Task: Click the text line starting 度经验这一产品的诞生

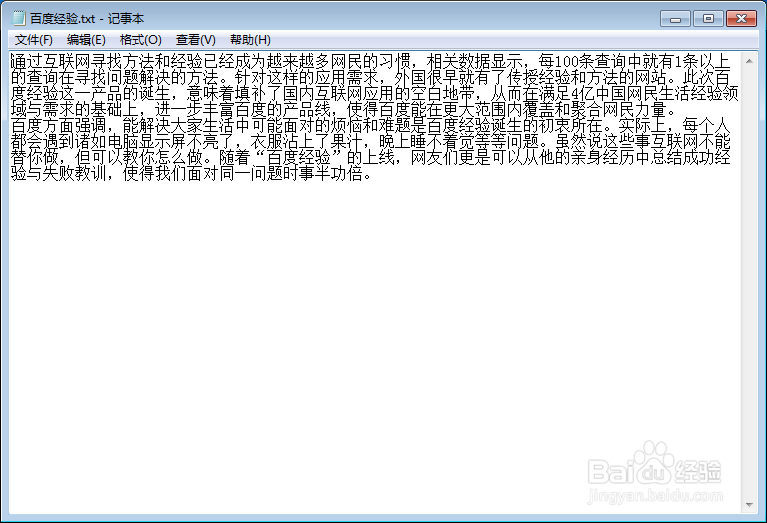Action: point(374,93)
